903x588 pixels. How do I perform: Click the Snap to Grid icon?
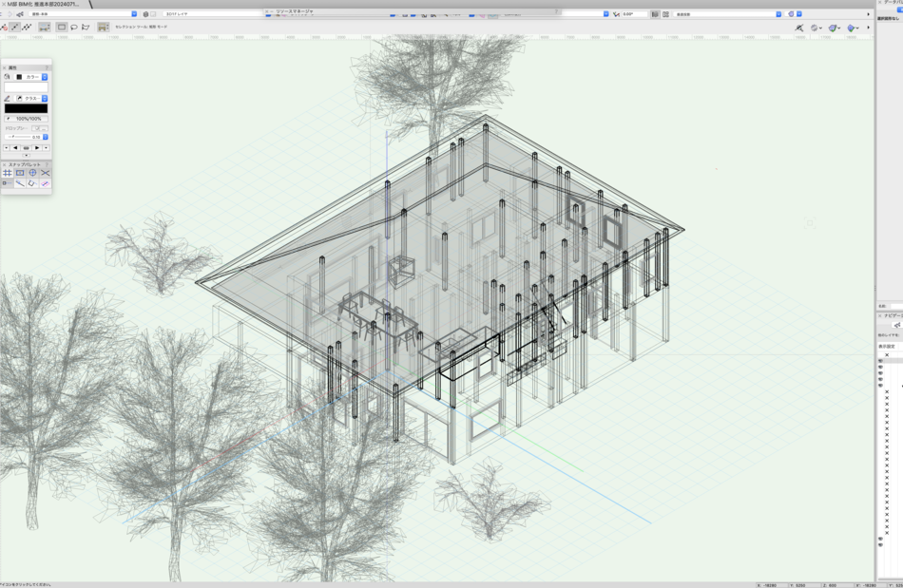8,173
